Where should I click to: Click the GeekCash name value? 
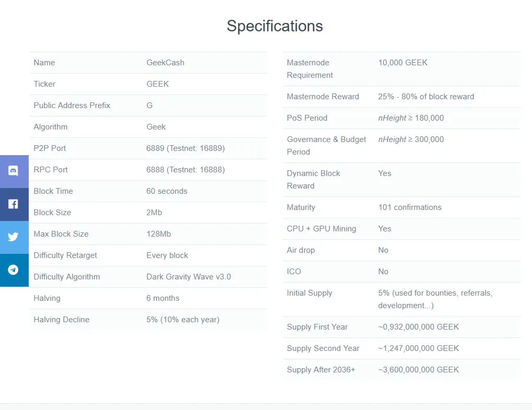click(x=165, y=63)
